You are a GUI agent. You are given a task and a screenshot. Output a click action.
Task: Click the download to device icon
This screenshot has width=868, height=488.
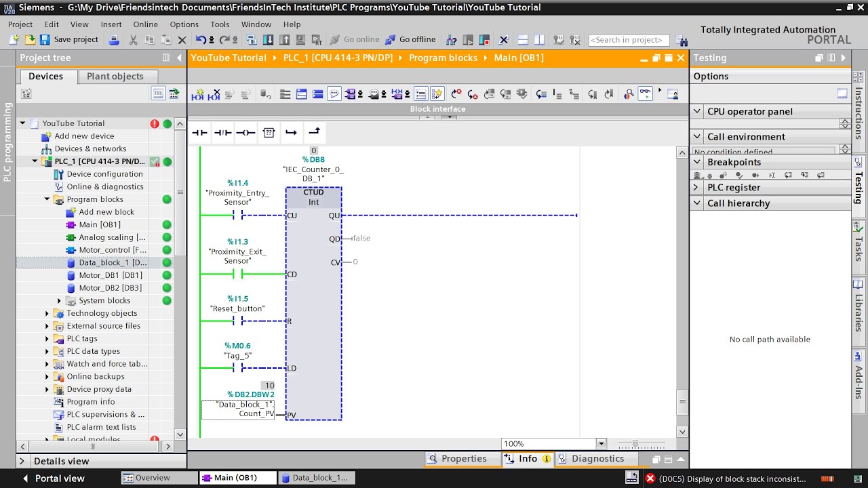pos(268,40)
